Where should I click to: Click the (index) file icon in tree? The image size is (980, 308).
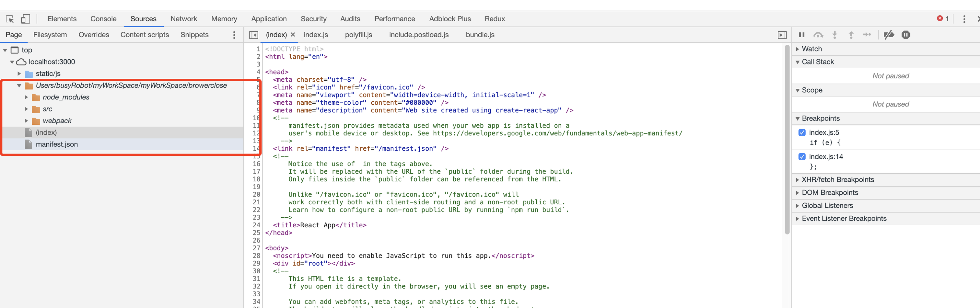[28, 132]
